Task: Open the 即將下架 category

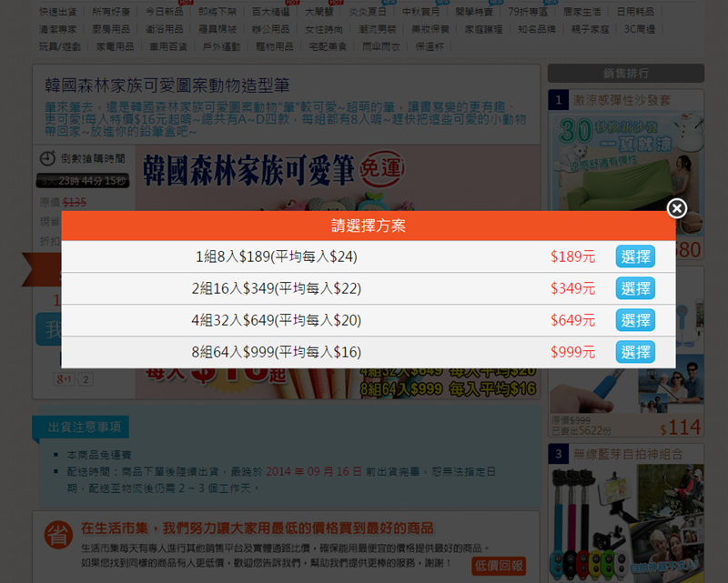Action: point(217,12)
